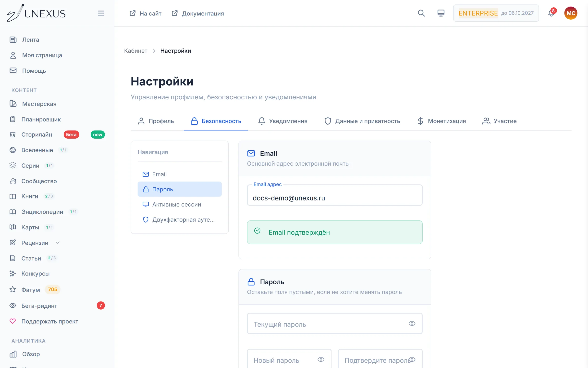
Task: Open Помощь in sidebar
Action: [x=34, y=71]
